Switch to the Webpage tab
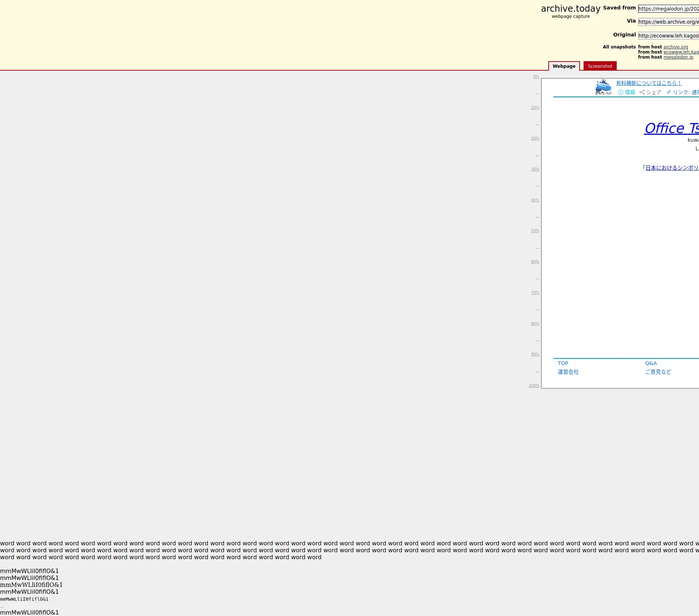699x616 pixels. (564, 66)
